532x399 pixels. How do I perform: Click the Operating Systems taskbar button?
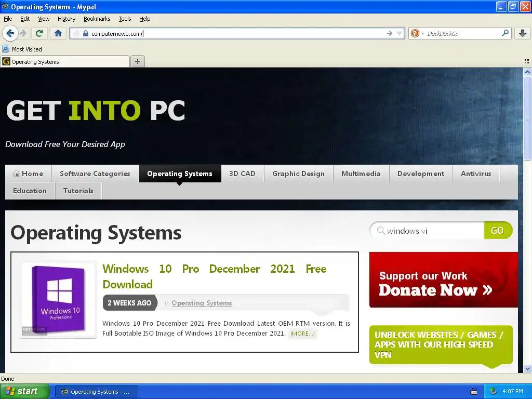tap(96, 392)
